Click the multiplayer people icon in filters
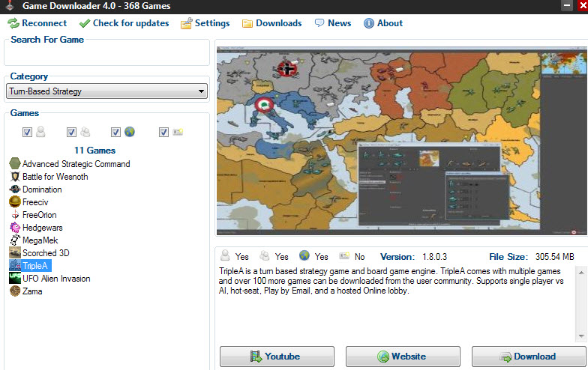This screenshot has width=588, height=370. pos(85,132)
